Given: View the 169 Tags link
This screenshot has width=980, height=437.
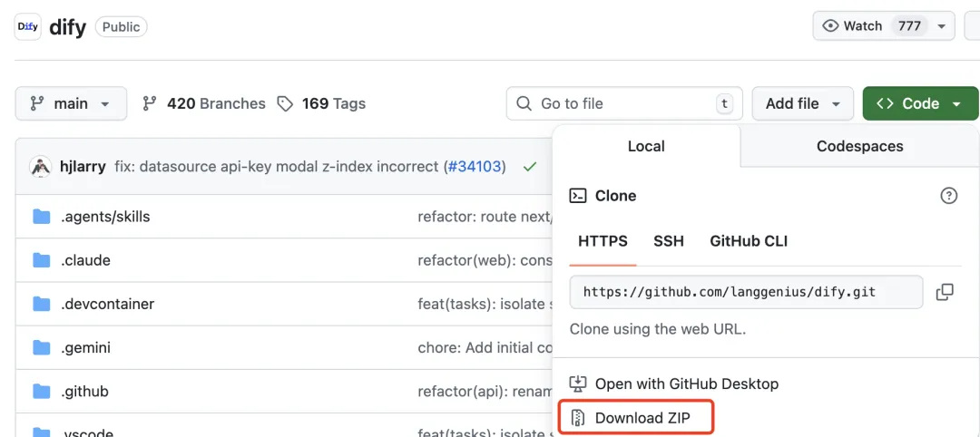Looking at the screenshot, I should [x=321, y=103].
